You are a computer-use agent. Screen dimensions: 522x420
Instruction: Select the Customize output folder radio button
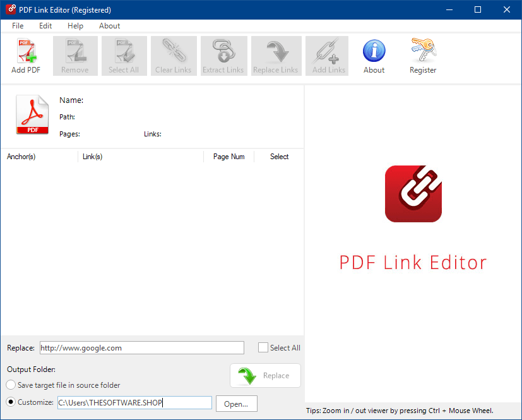11,402
